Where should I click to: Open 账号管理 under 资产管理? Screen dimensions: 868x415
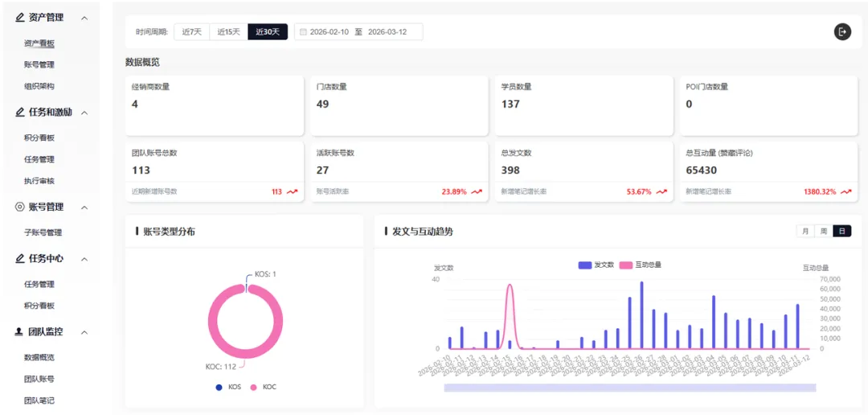39,65
